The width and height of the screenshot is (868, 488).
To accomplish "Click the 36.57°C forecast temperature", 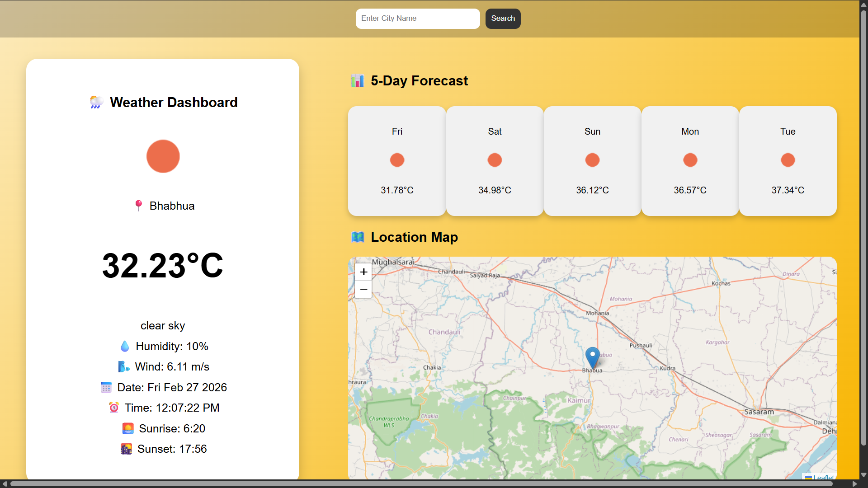I will 690,190.
